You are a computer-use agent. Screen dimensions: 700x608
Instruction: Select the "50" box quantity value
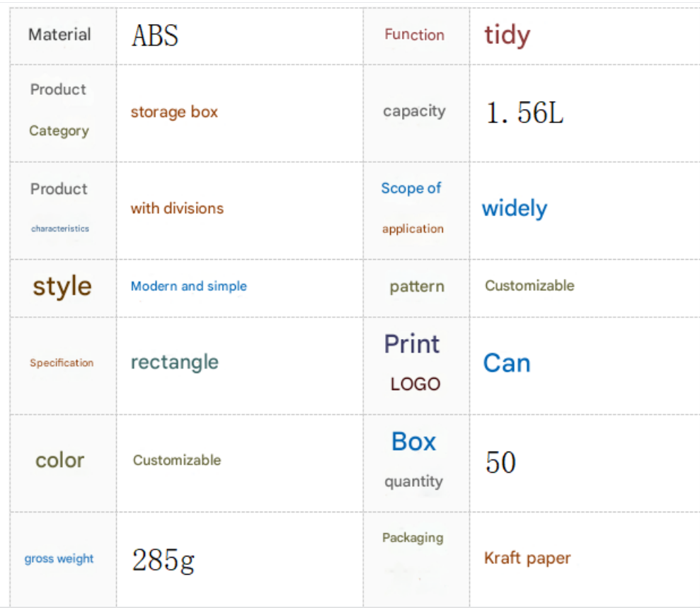(x=500, y=463)
